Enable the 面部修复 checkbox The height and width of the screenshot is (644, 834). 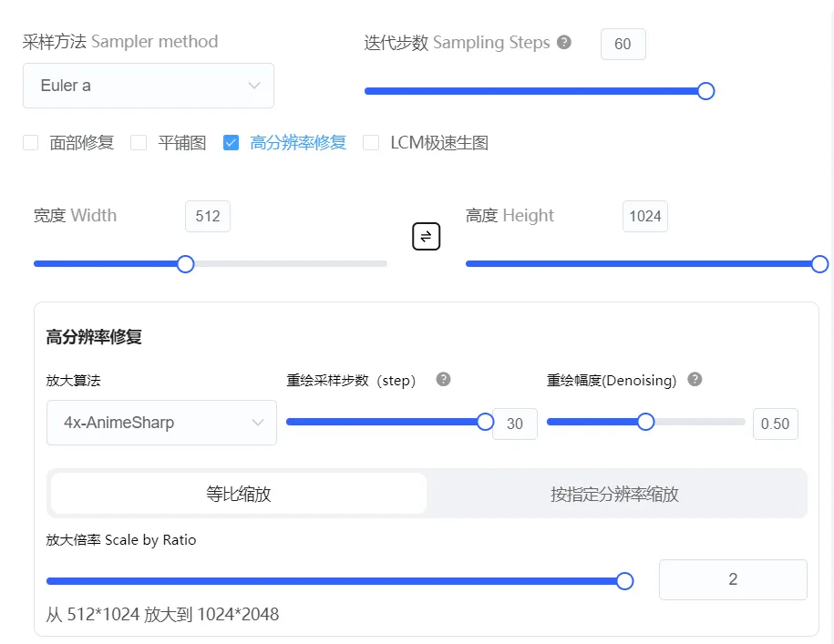[31, 143]
